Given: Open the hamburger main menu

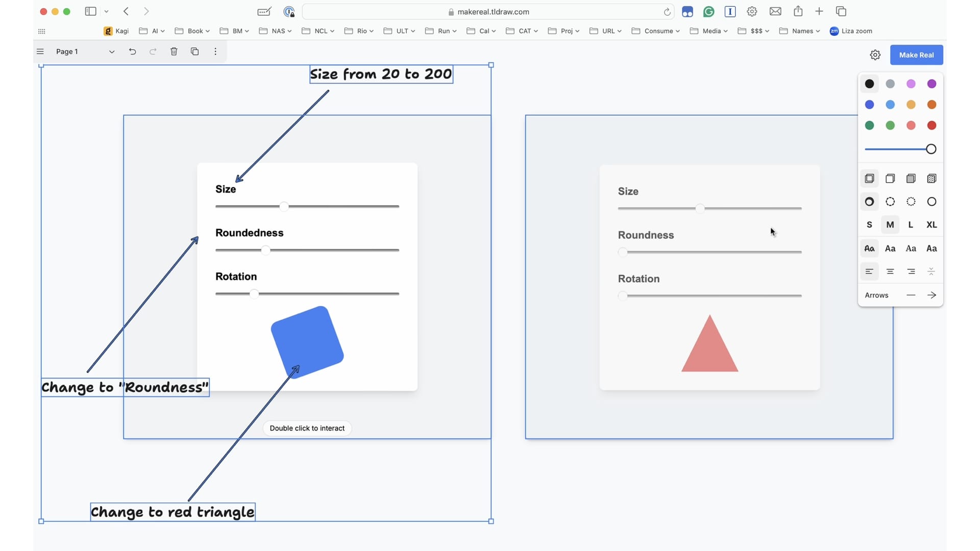Looking at the screenshot, I should click(40, 52).
